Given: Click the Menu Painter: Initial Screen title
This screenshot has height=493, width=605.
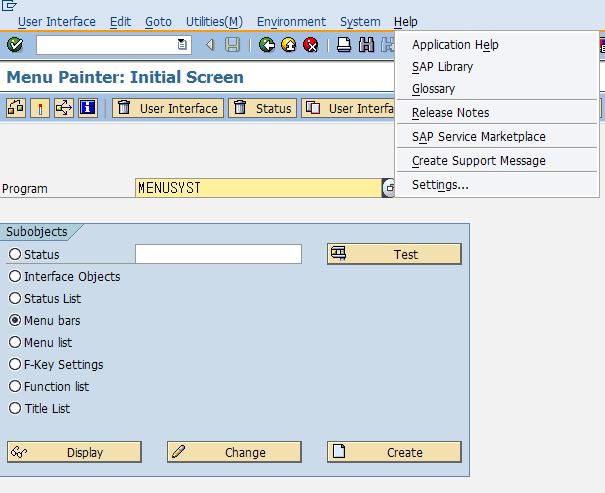Looking at the screenshot, I should [x=125, y=77].
